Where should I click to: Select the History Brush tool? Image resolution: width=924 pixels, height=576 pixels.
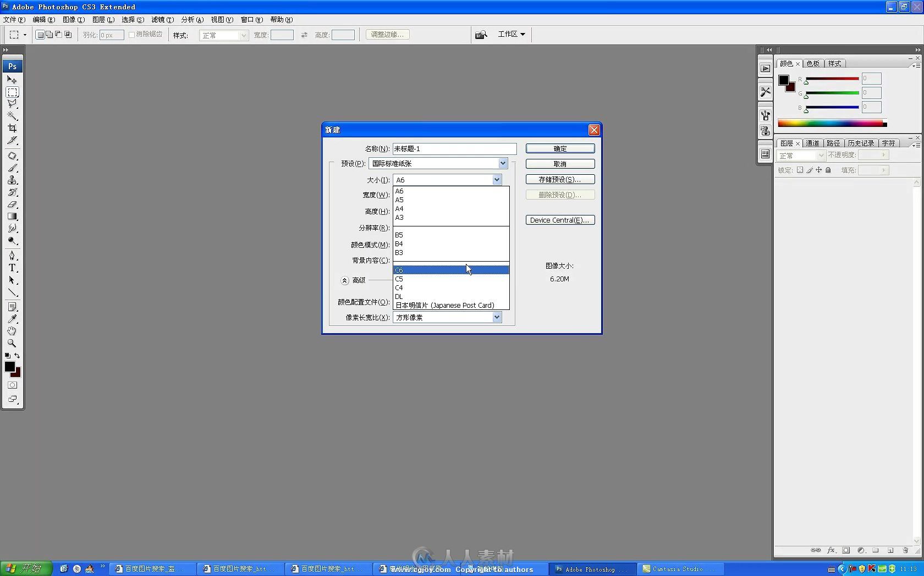(12, 192)
